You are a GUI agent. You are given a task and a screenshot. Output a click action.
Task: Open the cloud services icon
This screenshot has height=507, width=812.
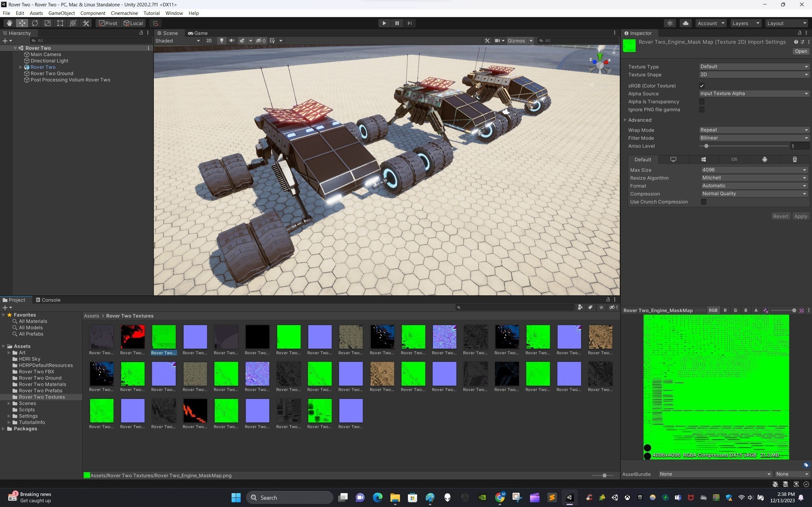685,23
